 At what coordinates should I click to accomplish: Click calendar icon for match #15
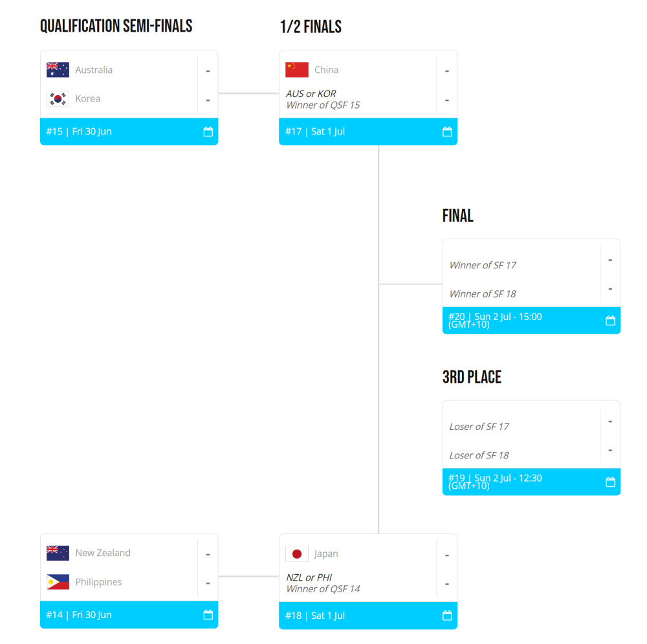tap(208, 131)
